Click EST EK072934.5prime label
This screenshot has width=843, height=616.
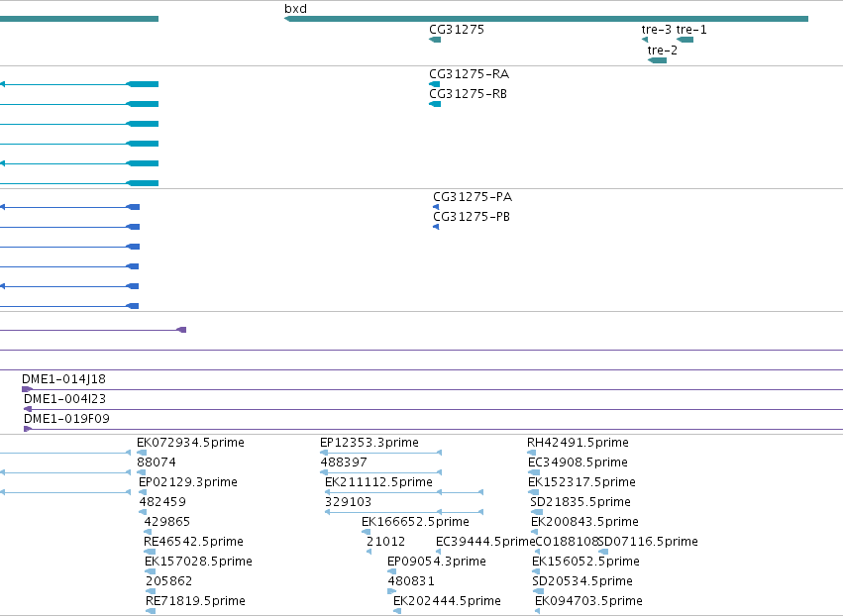(191, 443)
